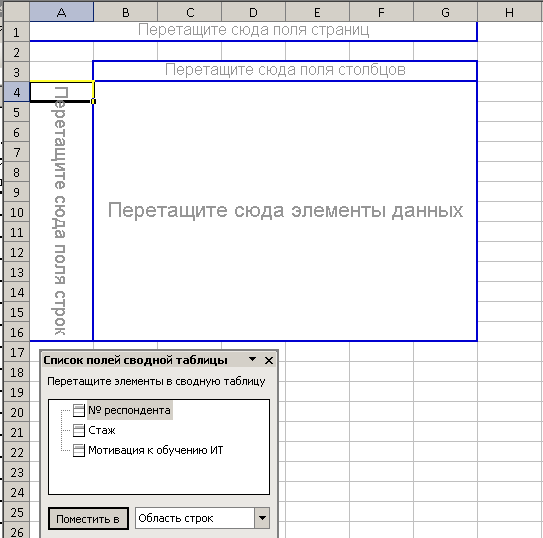Click the data items drop area
The width and height of the screenshot is (543, 538).
(285, 210)
